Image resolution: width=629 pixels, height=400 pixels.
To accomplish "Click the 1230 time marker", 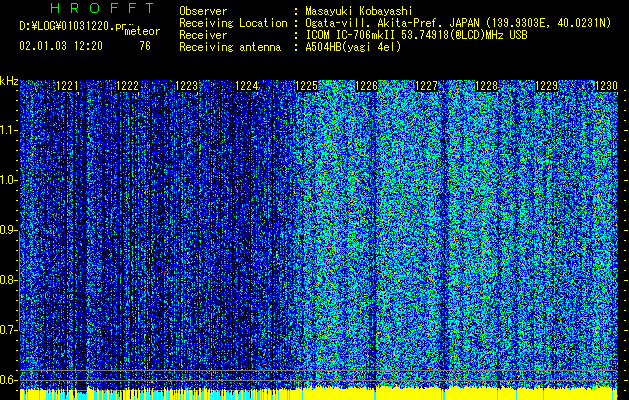I will [606, 86].
